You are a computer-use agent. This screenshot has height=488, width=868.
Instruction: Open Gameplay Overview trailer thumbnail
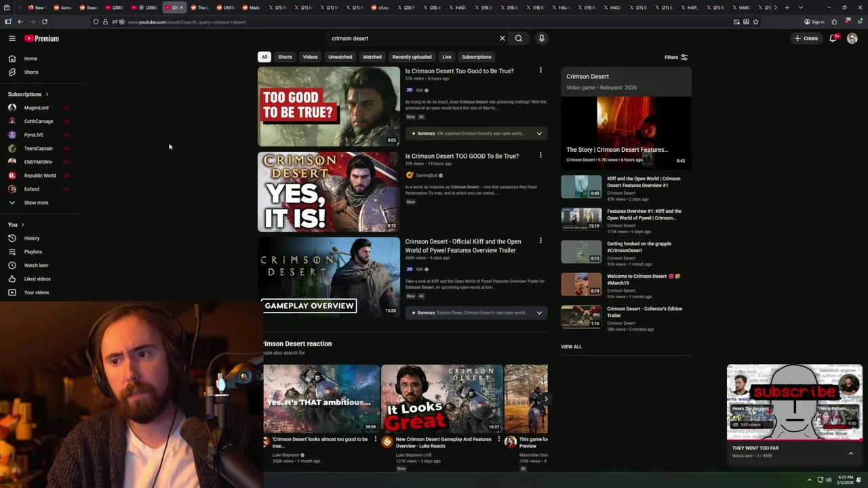[x=329, y=277]
